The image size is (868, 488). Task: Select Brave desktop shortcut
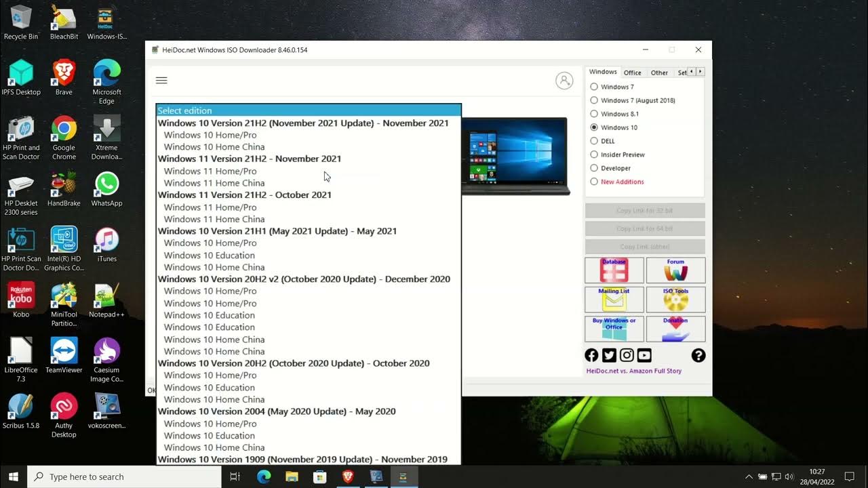coord(64,78)
